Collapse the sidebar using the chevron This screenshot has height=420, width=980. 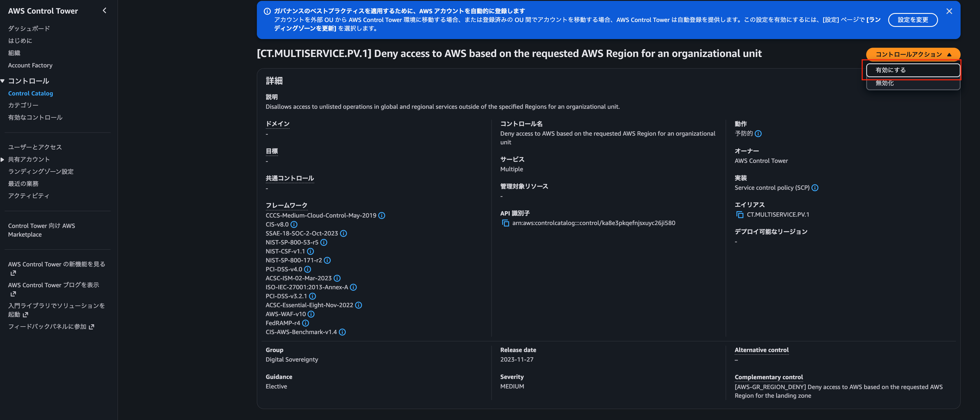pos(104,11)
